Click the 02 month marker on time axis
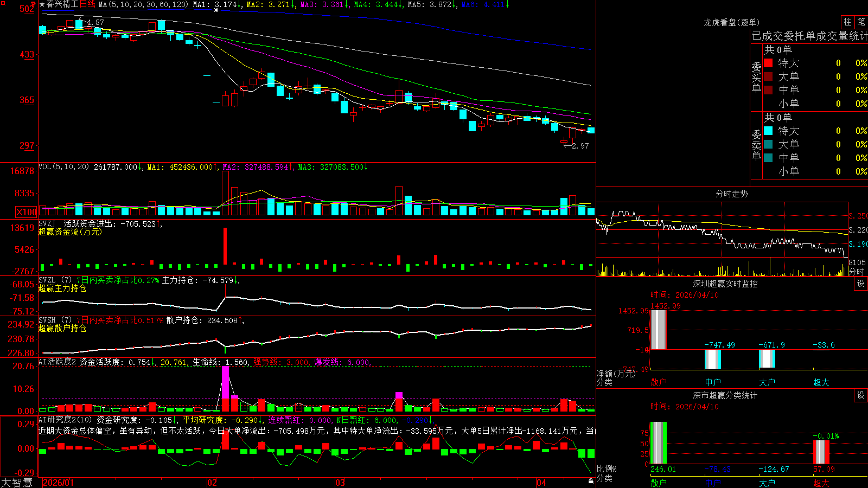Image resolution: width=868 pixels, height=488 pixels. coord(212,483)
